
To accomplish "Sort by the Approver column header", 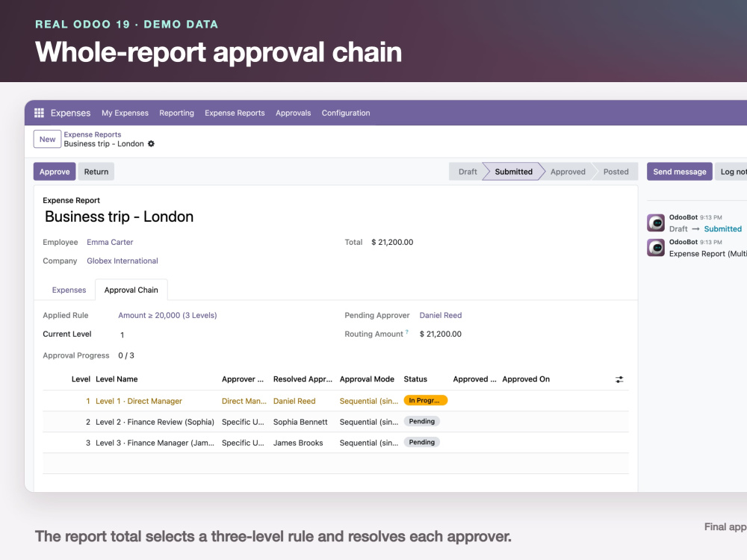I will pyautogui.click(x=243, y=379).
